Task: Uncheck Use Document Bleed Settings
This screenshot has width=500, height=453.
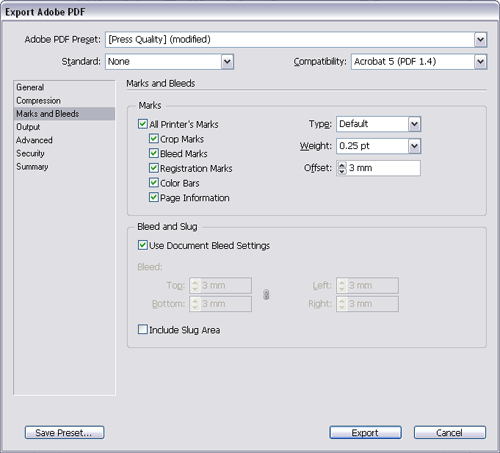Action: click(x=143, y=245)
